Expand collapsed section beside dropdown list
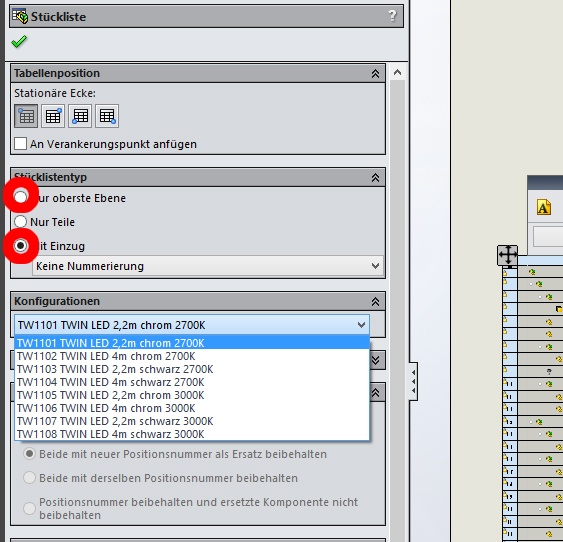Image resolution: width=563 pixels, height=542 pixels. (x=375, y=360)
